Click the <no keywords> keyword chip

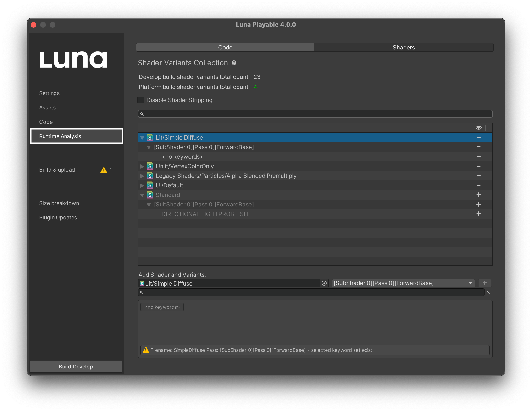(x=162, y=307)
